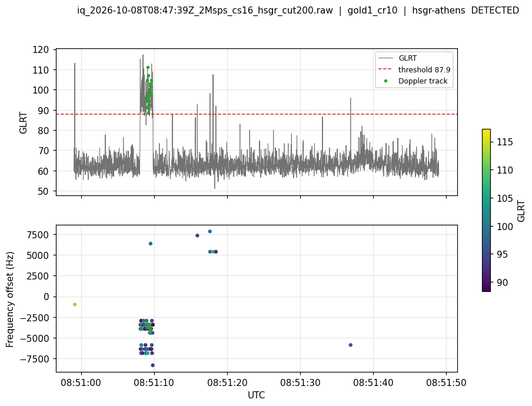Click the '08:51:20' time tick label
Screen dimensions: 532x406
click(x=227, y=383)
